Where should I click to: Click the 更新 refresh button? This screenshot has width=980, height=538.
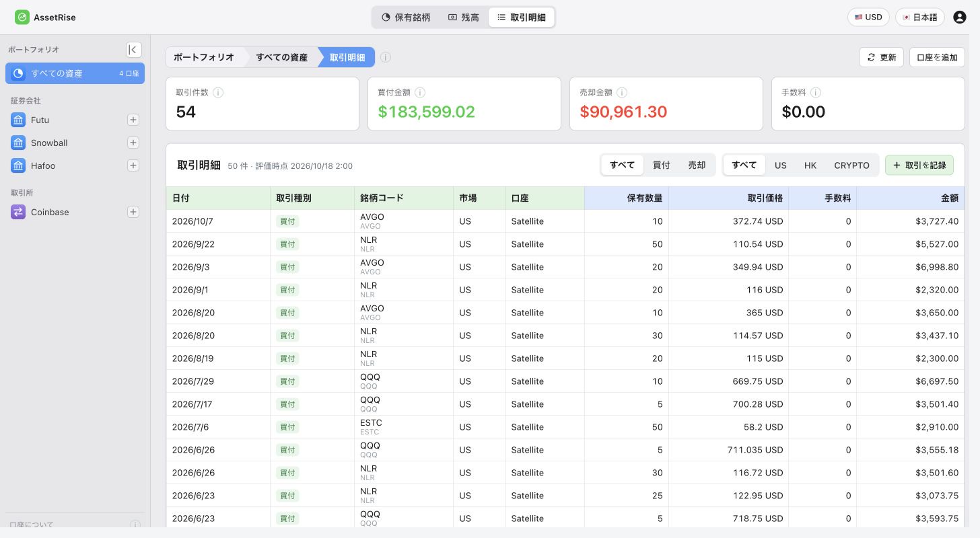click(881, 57)
